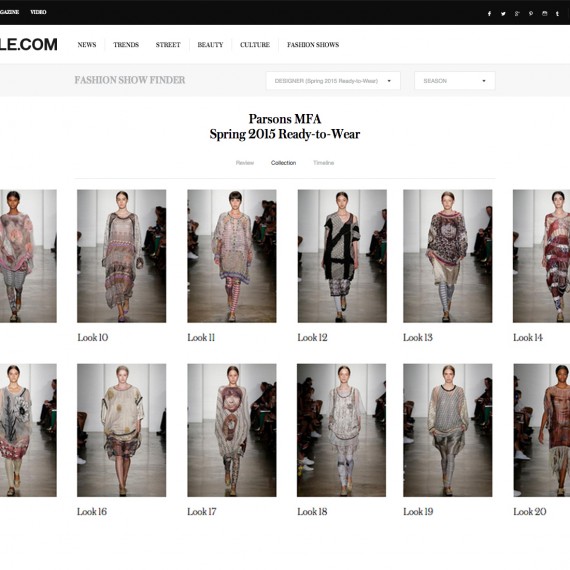The height and width of the screenshot is (570, 570).
Task: Switch to the Review tab
Action: pyautogui.click(x=245, y=163)
